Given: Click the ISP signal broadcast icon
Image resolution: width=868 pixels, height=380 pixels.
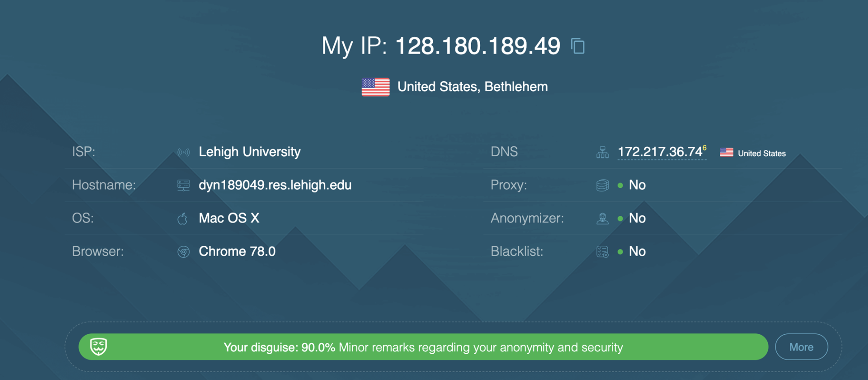Looking at the screenshot, I should click(183, 152).
